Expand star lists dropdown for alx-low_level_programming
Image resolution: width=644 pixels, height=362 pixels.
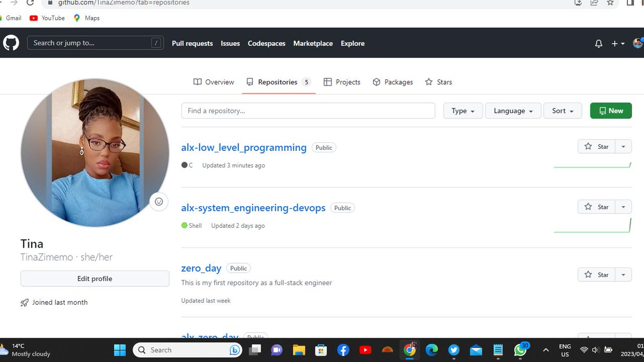click(623, 147)
